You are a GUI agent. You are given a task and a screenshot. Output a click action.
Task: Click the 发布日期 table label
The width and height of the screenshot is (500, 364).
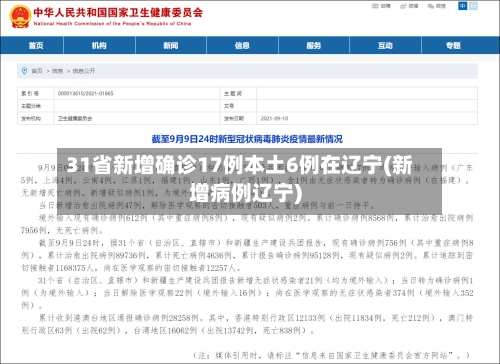tap(234, 118)
